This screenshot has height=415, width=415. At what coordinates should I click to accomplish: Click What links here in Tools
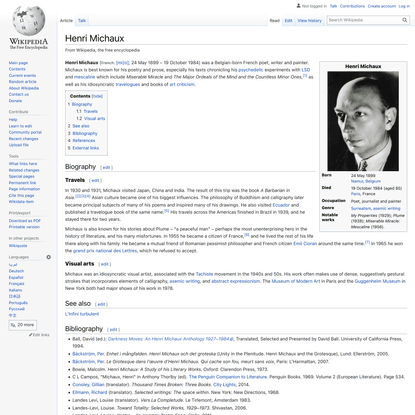(x=23, y=164)
